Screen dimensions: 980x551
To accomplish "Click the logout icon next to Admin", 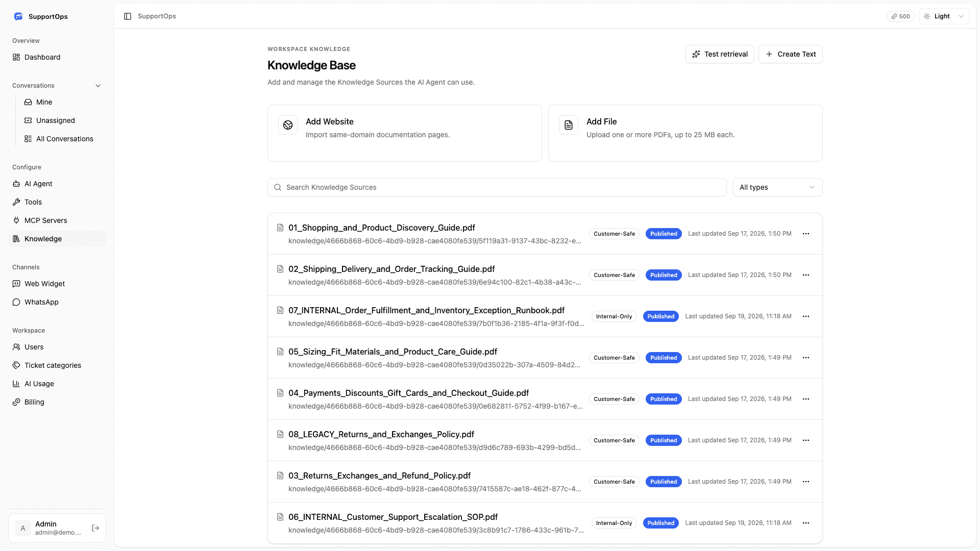I will (95, 528).
